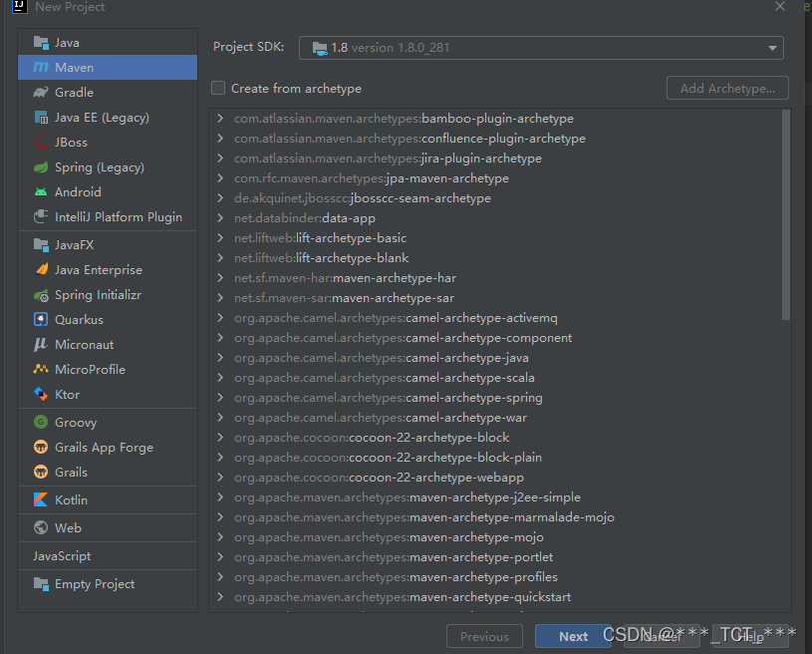Choose Spring Initializr project type
This screenshot has height=654, width=812.
tap(108, 295)
